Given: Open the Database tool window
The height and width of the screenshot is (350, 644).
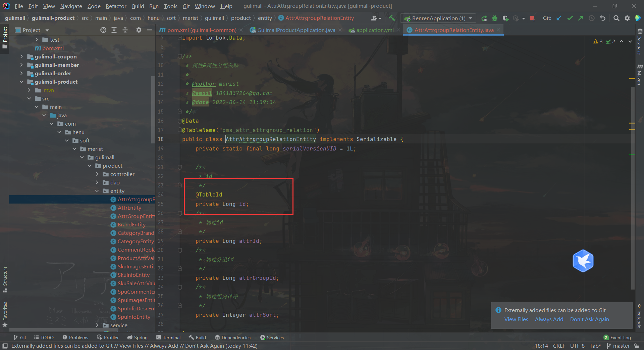Looking at the screenshot, I should [639, 42].
